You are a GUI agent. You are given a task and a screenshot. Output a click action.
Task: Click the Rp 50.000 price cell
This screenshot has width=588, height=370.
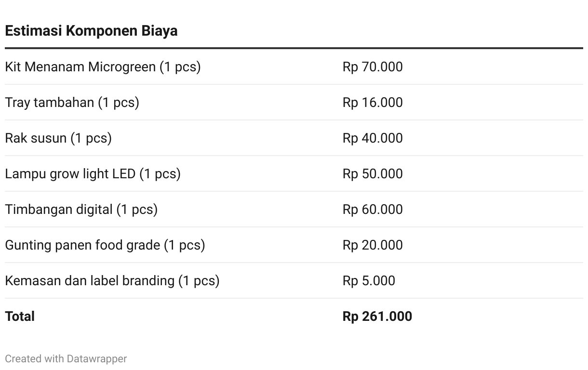coord(373,173)
